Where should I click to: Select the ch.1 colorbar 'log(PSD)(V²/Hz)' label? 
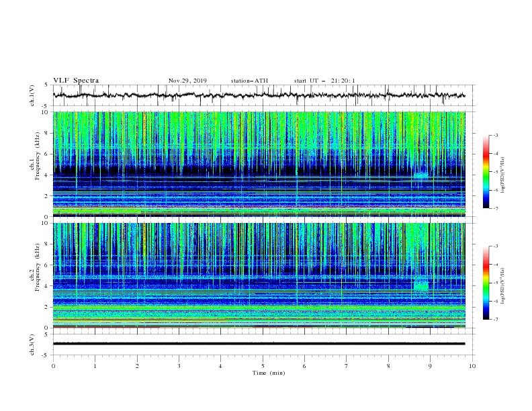coord(502,175)
